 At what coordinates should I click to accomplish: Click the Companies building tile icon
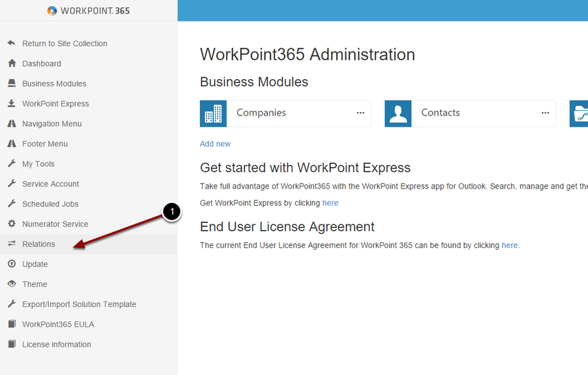click(213, 114)
